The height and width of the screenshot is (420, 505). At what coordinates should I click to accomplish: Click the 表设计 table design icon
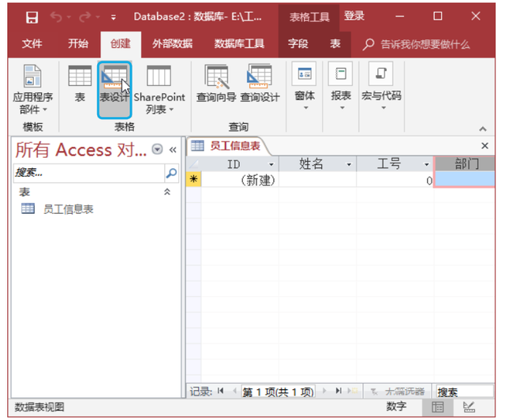coord(114,89)
